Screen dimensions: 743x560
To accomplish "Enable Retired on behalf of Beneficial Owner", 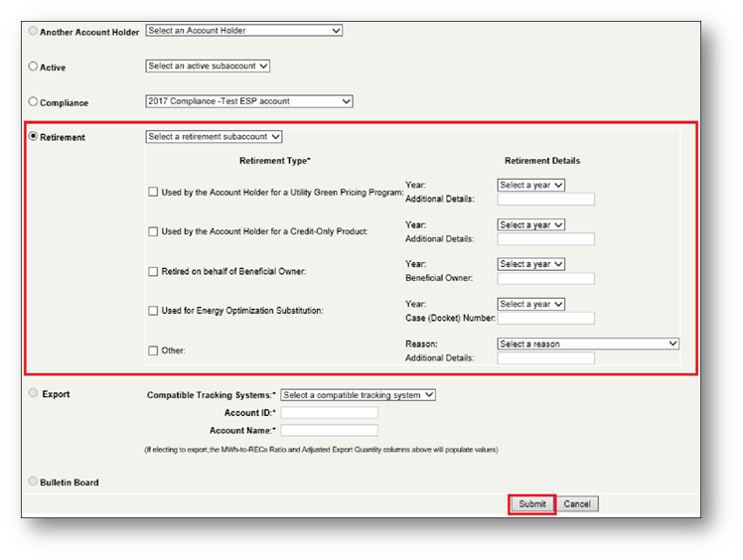I will tap(153, 271).
